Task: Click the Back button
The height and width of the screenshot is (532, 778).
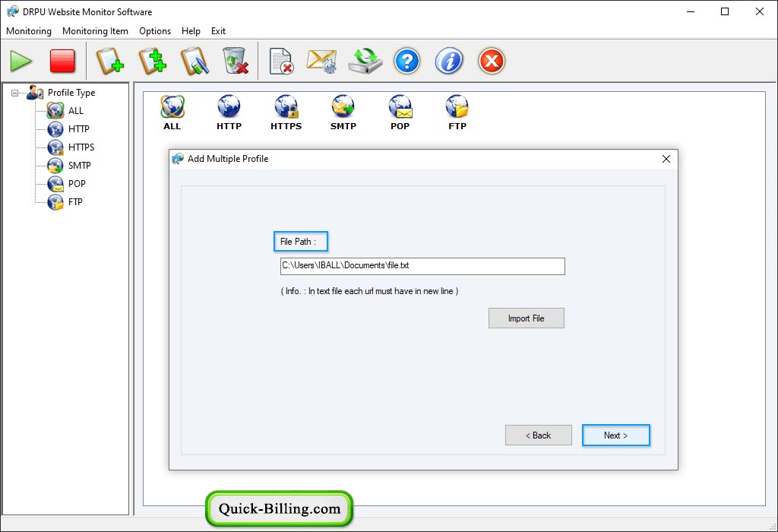Action: pos(539,435)
